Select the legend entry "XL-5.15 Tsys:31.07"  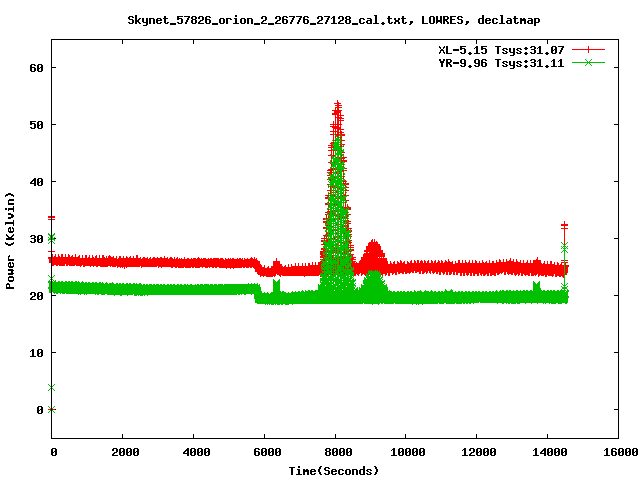501,50
